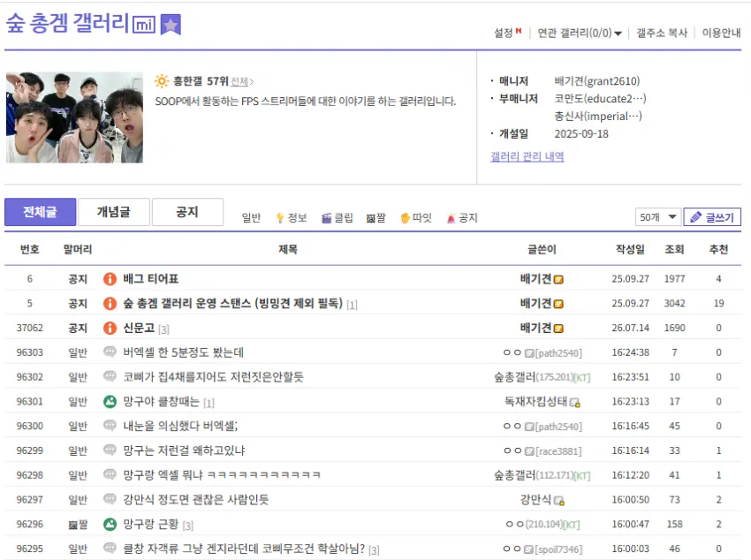Open post 망구는 저런걸 왜하고있냐
The width and height of the screenshot is (751, 560).
tap(184, 450)
